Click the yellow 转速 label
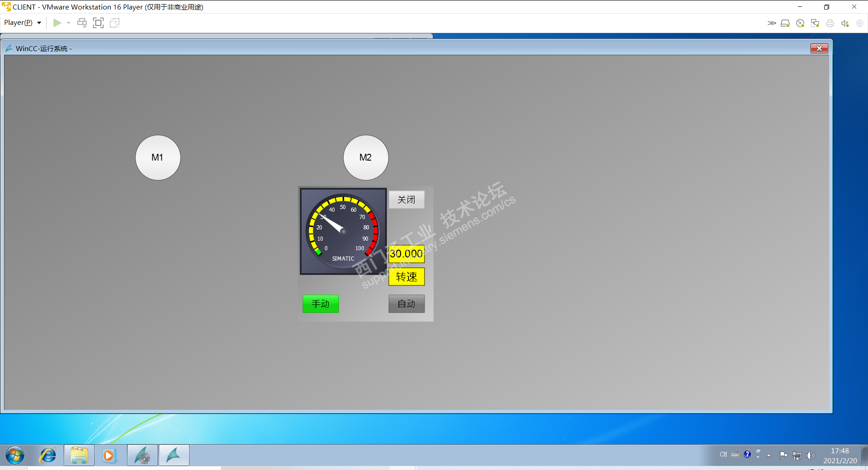The height and width of the screenshot is (470, 868). click(406, 276)
